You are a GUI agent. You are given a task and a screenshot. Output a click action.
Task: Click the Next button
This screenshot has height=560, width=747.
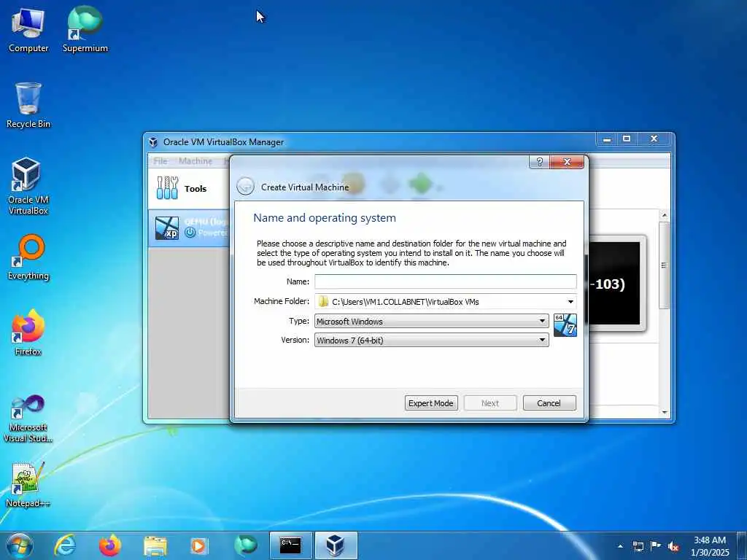pyautogui.click(x=490, y=402)
